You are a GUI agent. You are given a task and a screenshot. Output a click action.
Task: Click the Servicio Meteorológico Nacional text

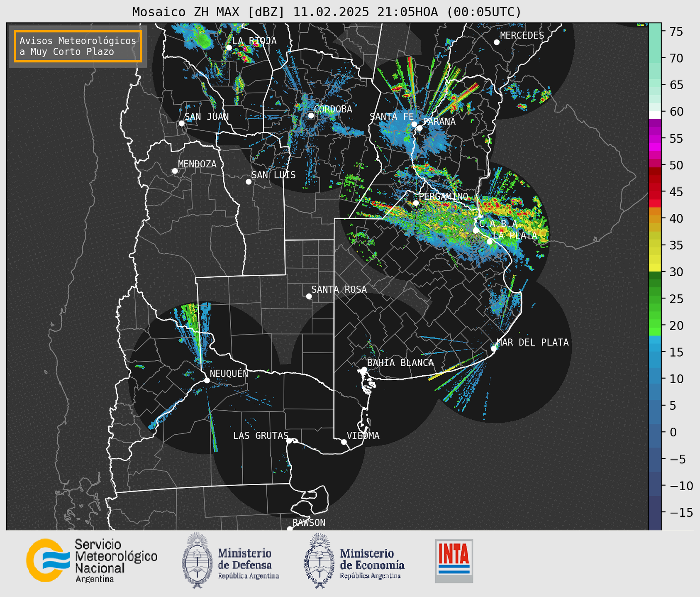pos(116,561)
